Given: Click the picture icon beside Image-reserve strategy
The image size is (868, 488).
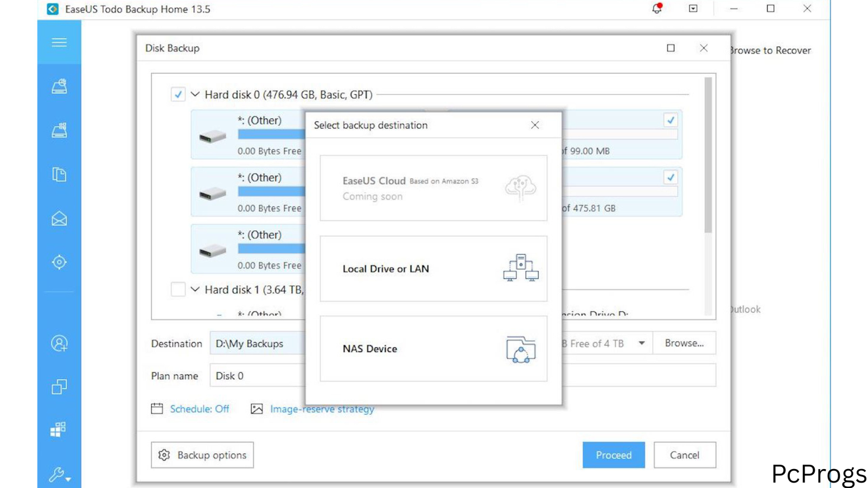Looking at the screenshot, I should (257, 409).
